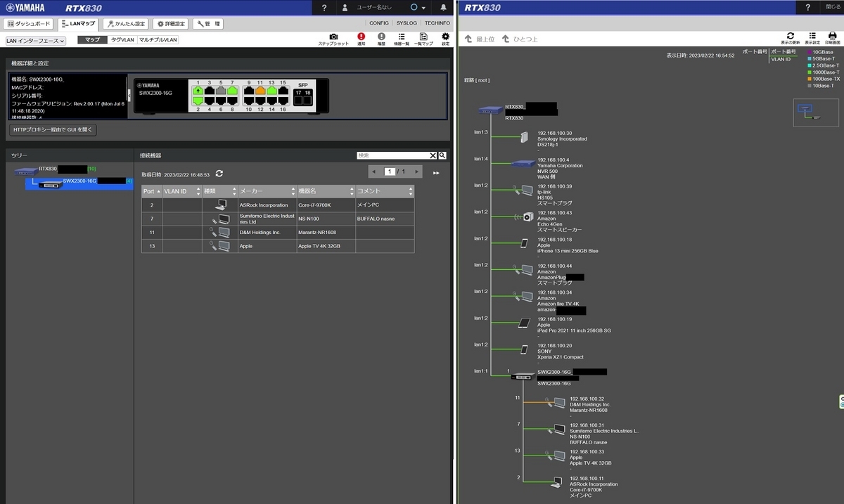
Task: Click the 最上位 up arrow
Action: (468, 39)
